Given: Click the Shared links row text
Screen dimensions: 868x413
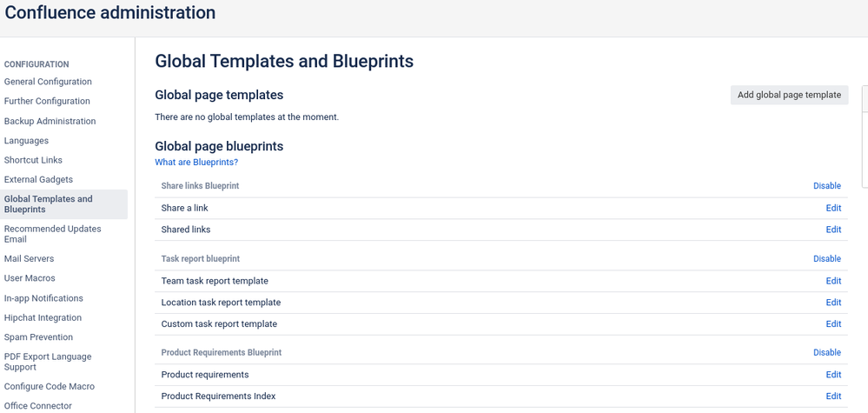Looking at the screenshot, I should pos(185,230).
